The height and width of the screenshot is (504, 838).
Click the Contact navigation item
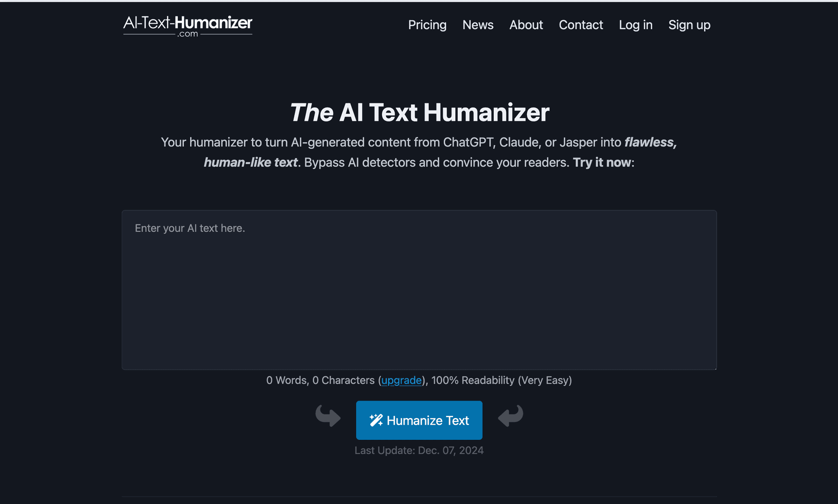pyautogui.click(x=580, y=24)
